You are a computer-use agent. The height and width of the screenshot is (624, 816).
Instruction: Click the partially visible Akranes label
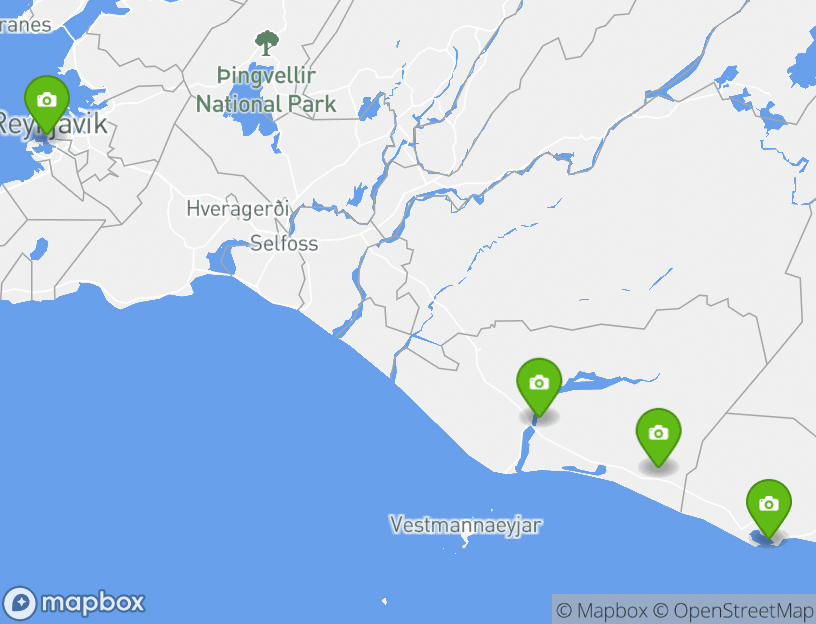[x=26, y=24]
